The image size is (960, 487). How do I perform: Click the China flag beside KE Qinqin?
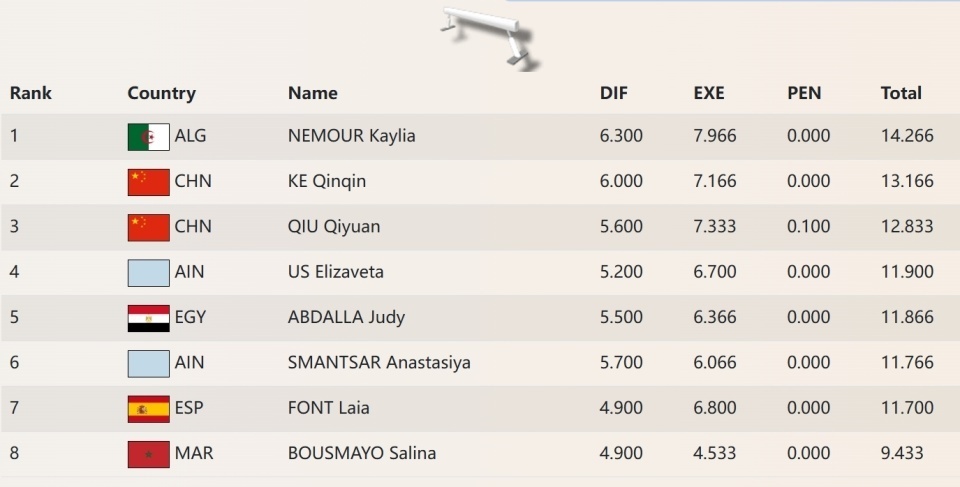[x=148, y=181]
